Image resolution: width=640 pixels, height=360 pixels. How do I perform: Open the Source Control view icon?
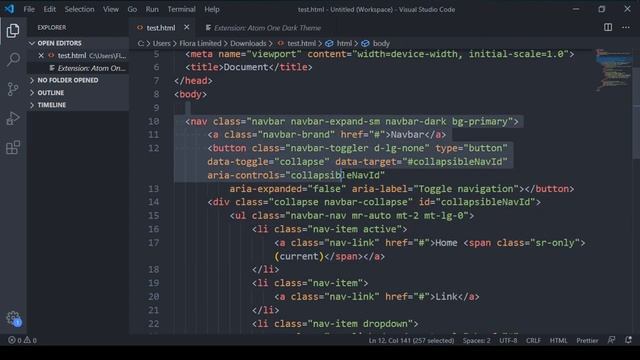click(13, 89)
